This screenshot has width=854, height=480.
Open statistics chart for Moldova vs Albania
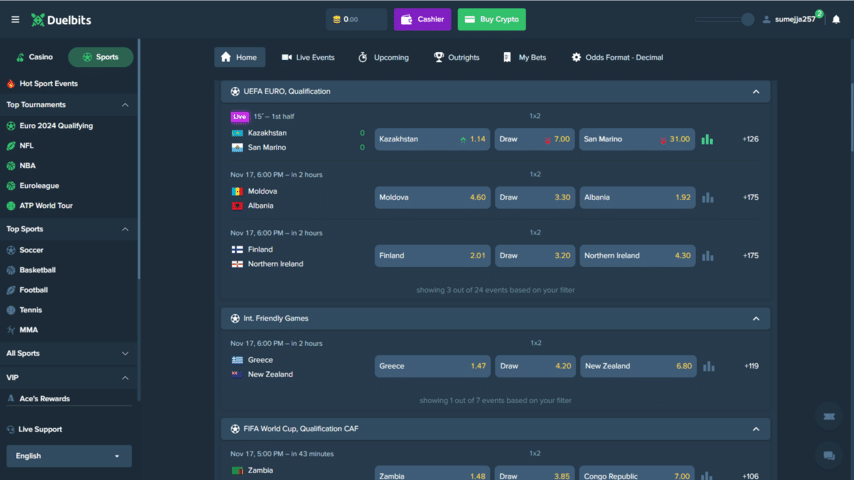(707, 198)
